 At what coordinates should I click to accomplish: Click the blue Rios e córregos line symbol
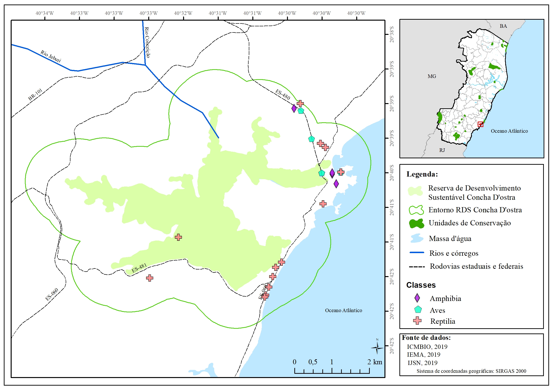pos(417,252)
